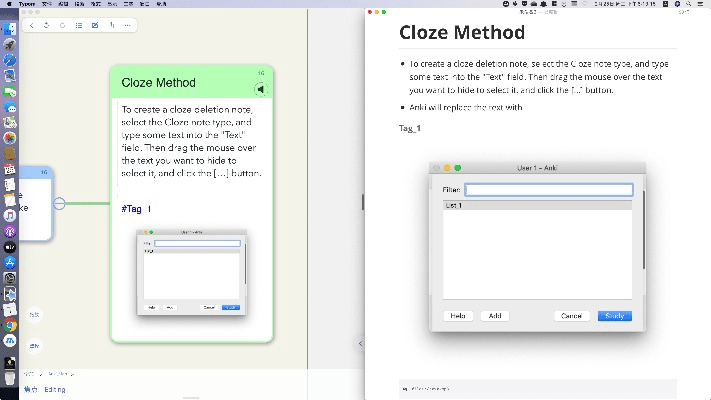Click the edit note pencil icon

click(x=95, y=25)
